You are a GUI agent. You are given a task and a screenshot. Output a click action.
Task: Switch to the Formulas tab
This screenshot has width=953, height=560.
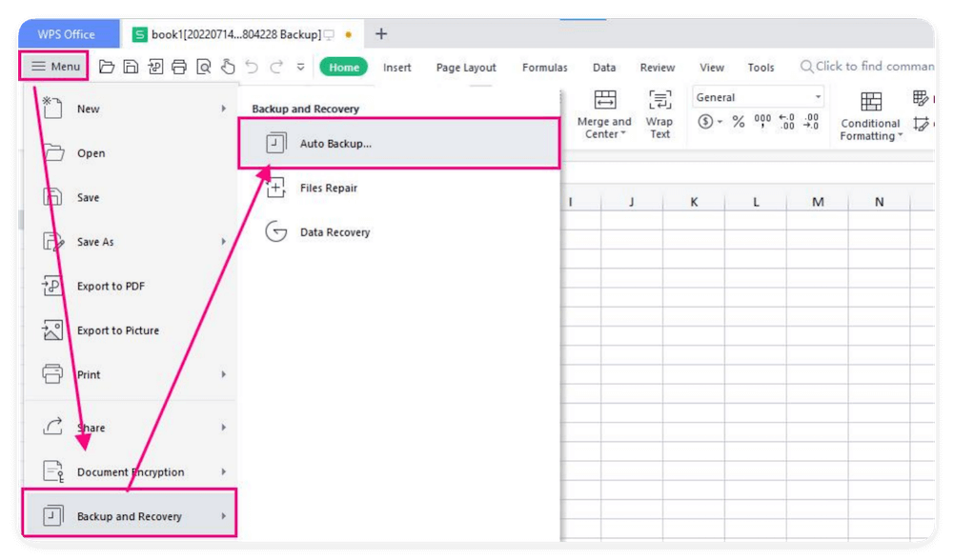point(544,68)
